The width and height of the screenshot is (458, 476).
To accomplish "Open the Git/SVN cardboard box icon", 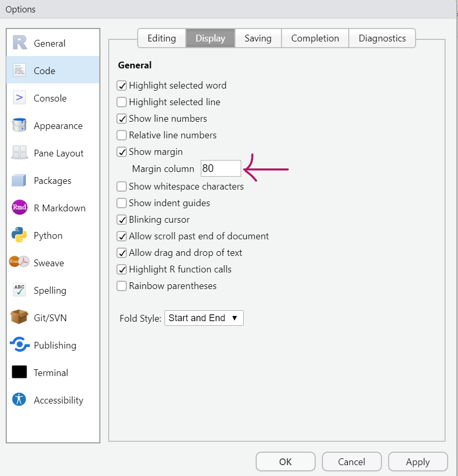I will click(20, 318).
